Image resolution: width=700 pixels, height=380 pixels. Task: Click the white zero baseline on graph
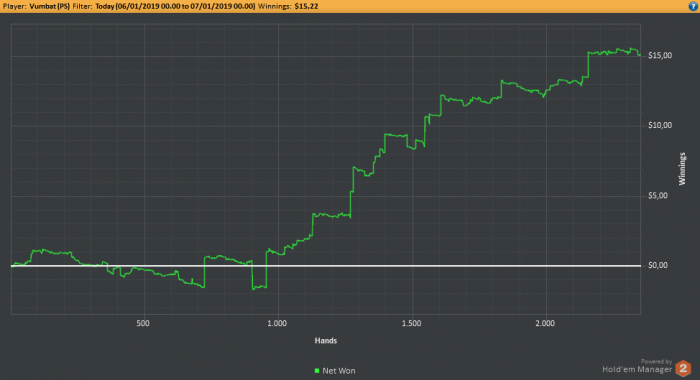(x=326, y=266)
